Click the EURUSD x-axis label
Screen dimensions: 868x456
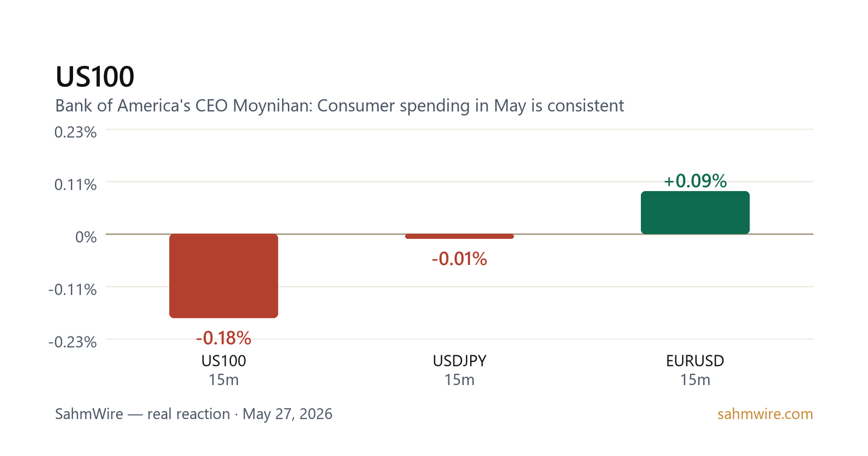tap(695, 360)
